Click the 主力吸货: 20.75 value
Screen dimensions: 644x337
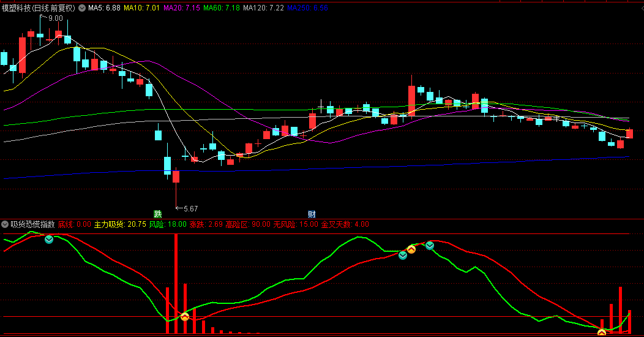120,224
